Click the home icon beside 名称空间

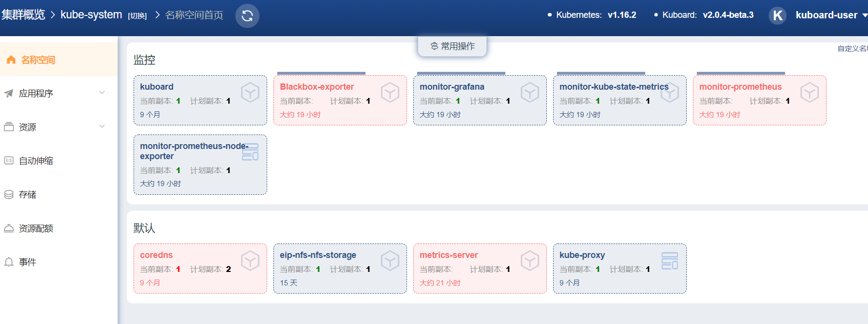coord(11,60)
